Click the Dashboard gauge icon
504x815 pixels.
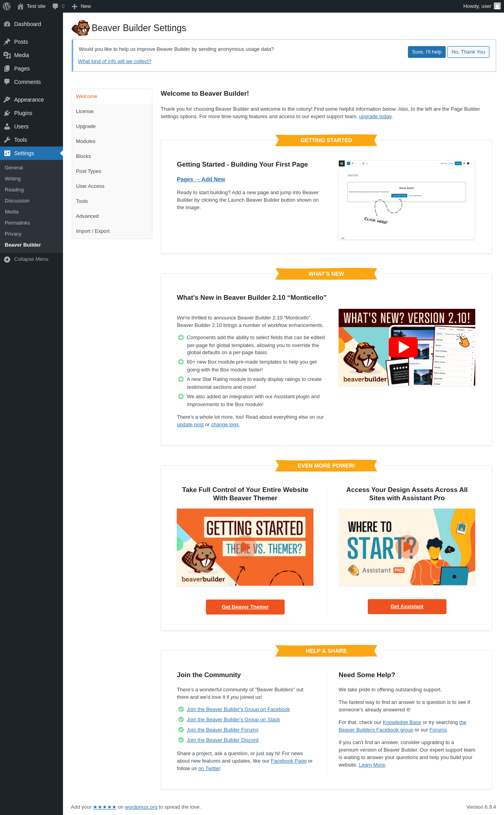(x=7, y=24)
